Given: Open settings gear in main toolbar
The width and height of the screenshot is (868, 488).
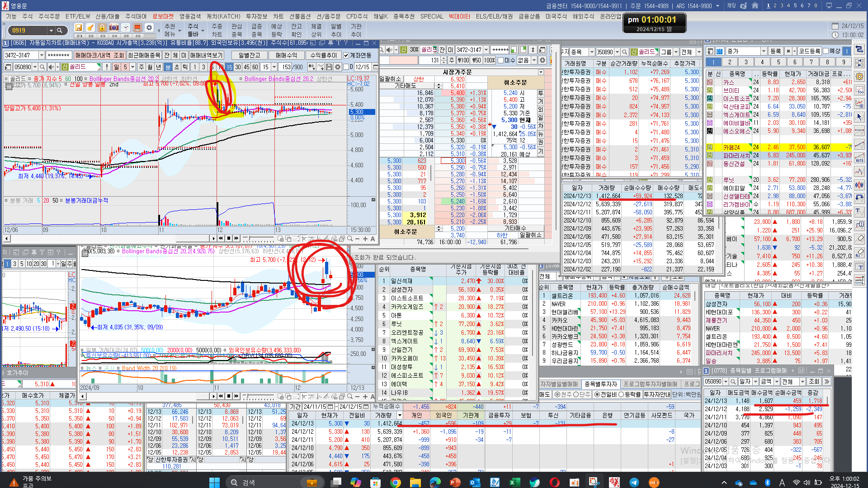Looking at the screenshot, I should pos(149,28).
